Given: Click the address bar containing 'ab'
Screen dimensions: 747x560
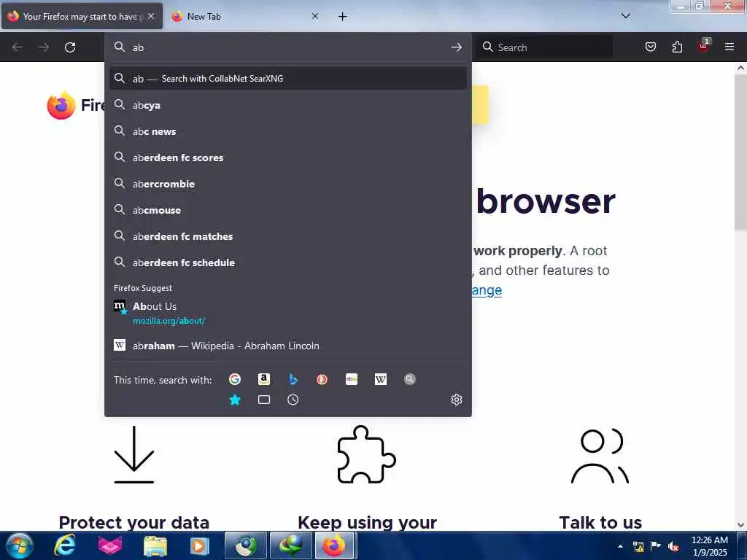Looking at the screenshot, I should (x=287, y=47).
